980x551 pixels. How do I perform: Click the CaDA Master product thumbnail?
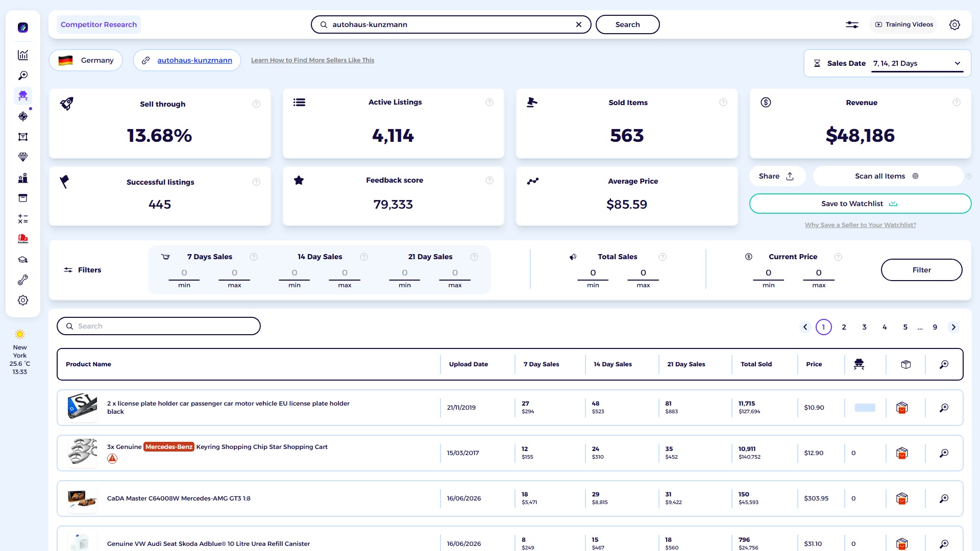coord(82,498)
